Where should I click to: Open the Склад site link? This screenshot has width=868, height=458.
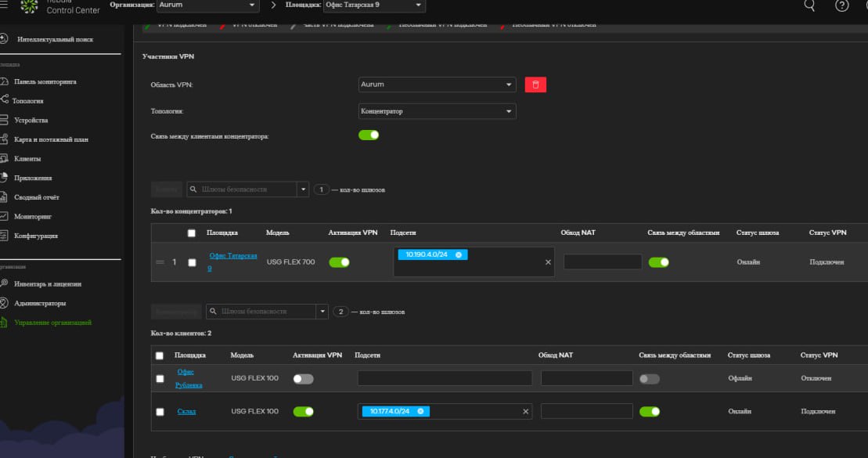coord(186,412)
